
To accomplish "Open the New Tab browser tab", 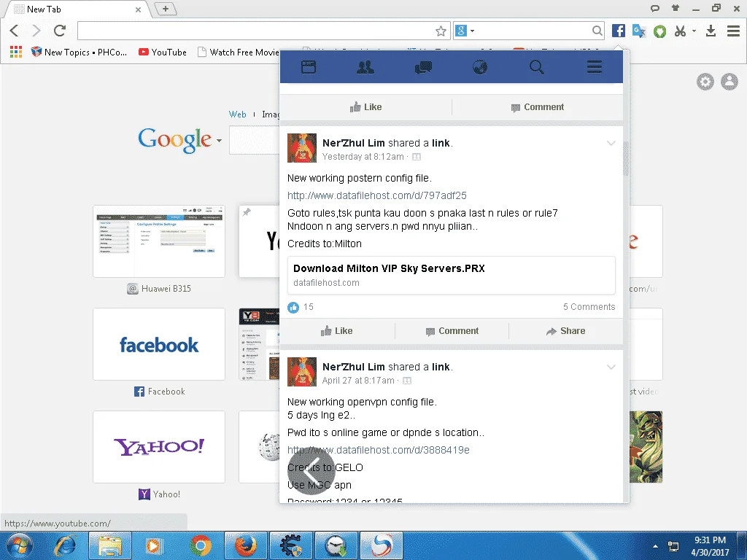I will [x=76, y=9].
